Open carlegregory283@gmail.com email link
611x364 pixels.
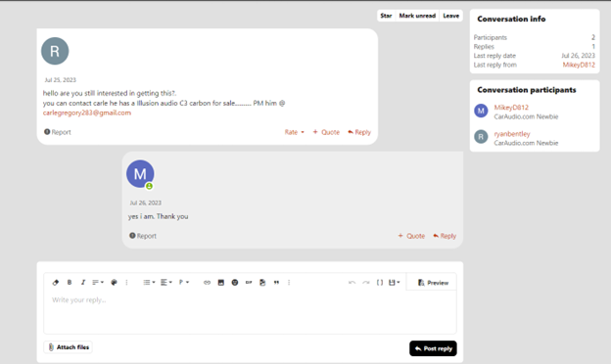87,113
